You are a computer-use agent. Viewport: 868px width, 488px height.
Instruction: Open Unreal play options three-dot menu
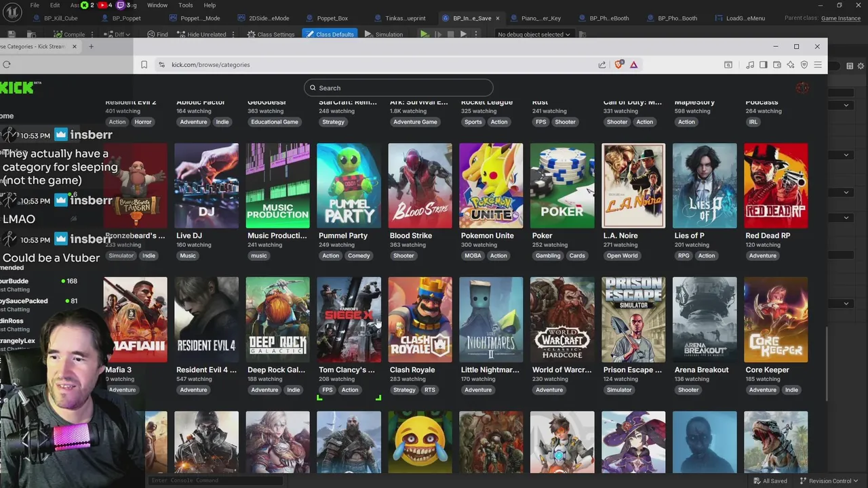tap(475, 35)
